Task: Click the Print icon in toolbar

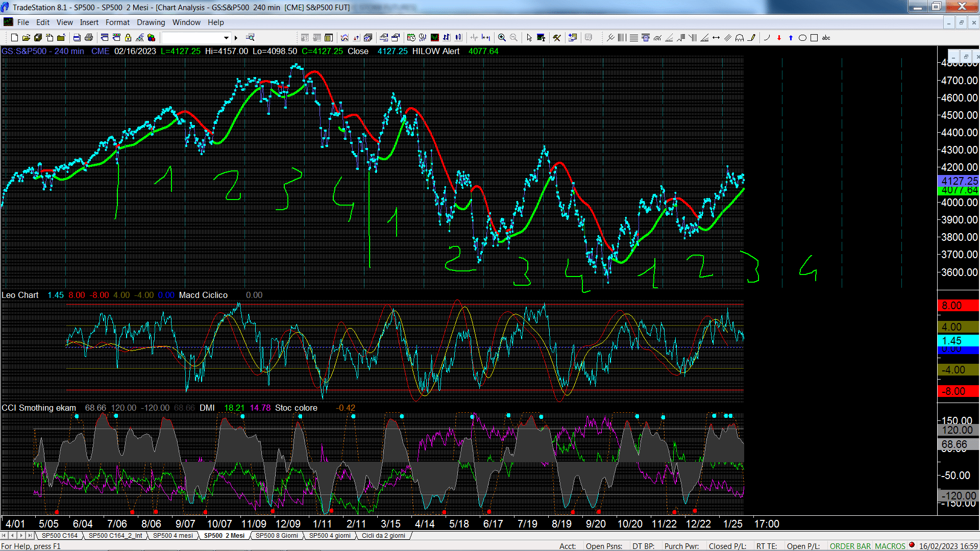Action: coord(89,38)
